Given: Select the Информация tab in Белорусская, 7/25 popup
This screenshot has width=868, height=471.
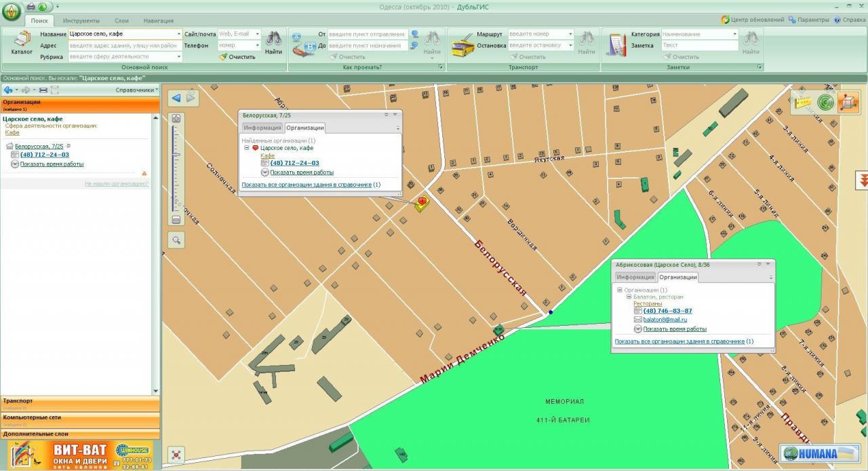Looking at the screenshot, I should coord(262,128).
